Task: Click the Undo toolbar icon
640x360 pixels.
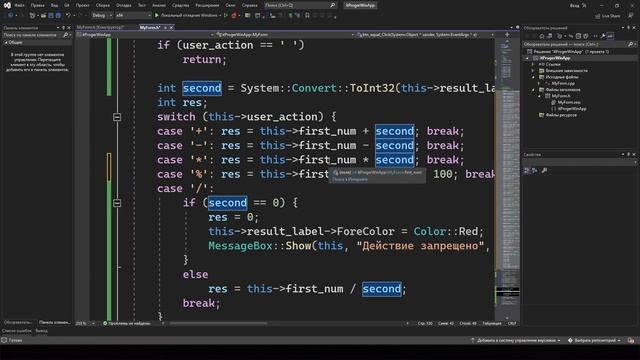Action: point(68,16)
